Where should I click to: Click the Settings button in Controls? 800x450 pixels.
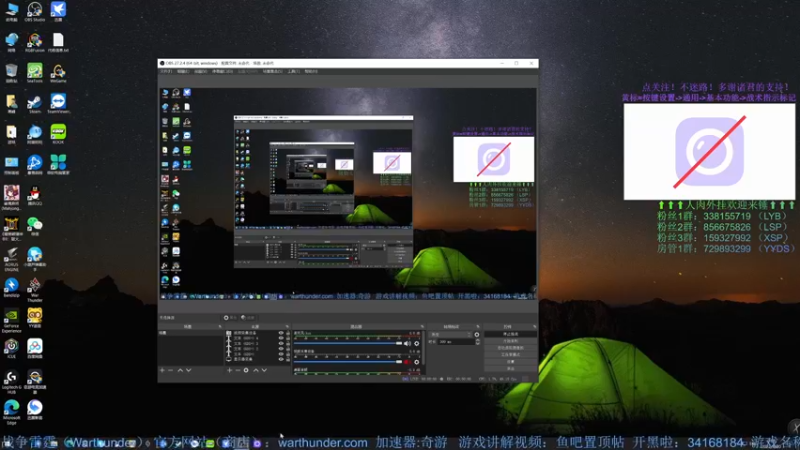tap(510, 362)
